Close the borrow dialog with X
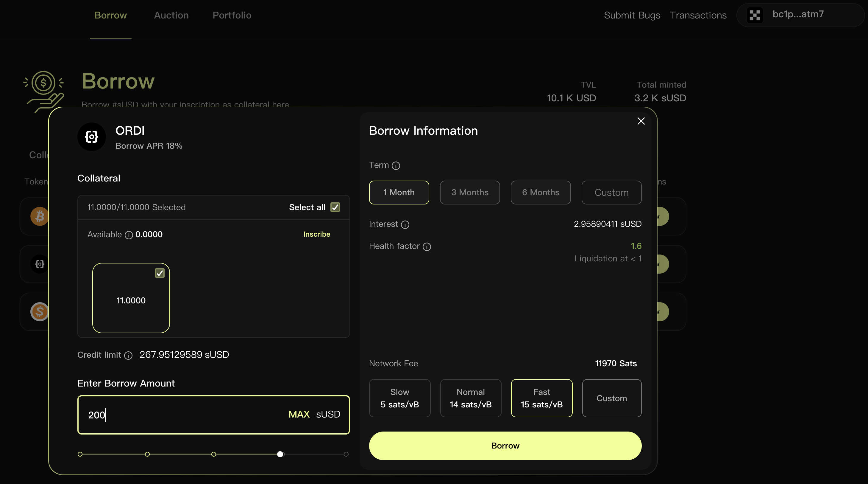This screenshot has height=484, width=868. (x=641, y=121)
